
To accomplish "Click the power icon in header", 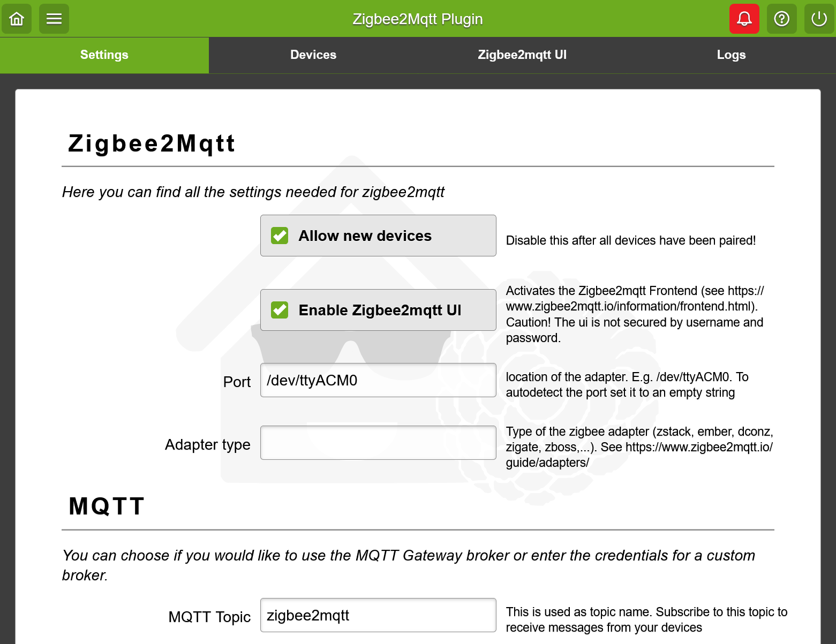I will [819, 19].
